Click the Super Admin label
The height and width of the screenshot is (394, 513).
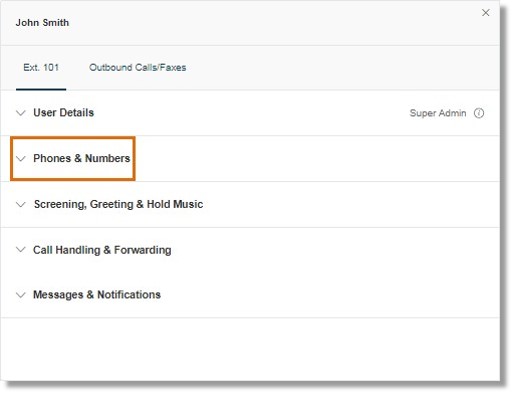[438, 113]
